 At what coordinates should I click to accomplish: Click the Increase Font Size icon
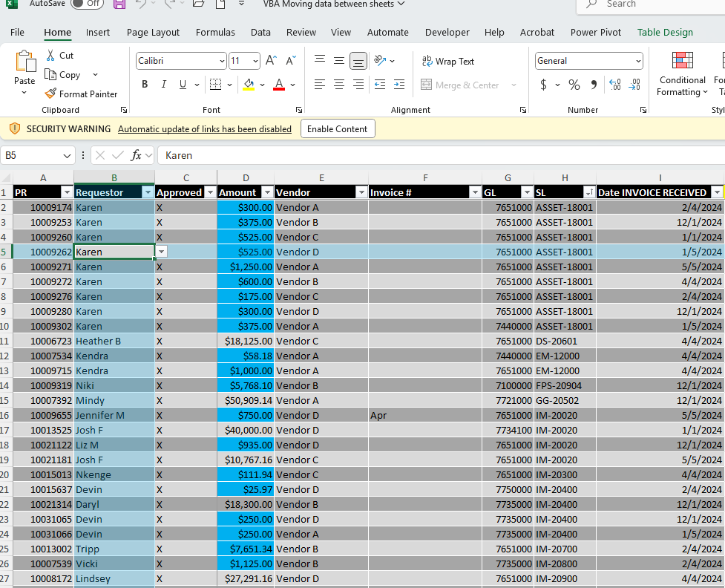pyautogui.click(x=271, y=61)
